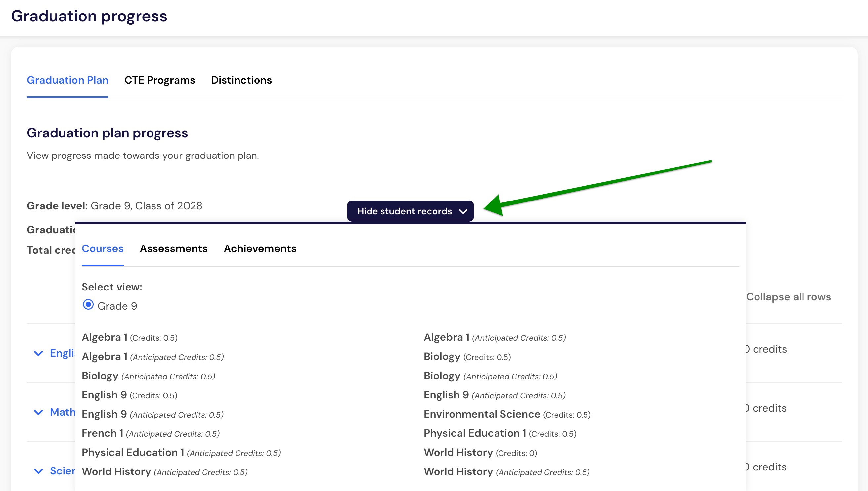Select the Graduation Plan tab
The width and height of the screenshot is (868, 491).
(67, 80)
